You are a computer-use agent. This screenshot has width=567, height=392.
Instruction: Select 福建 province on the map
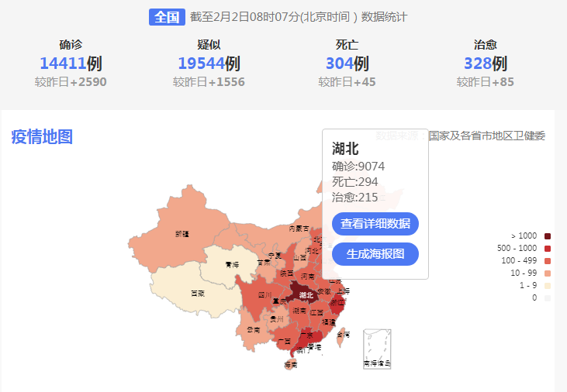coord(327,322)
